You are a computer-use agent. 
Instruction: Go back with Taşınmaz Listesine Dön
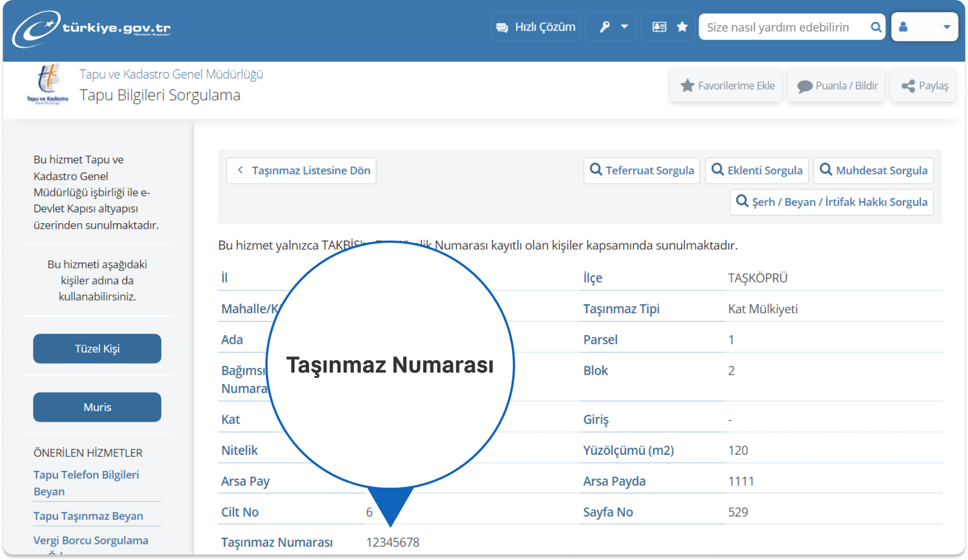click(301, 171)
